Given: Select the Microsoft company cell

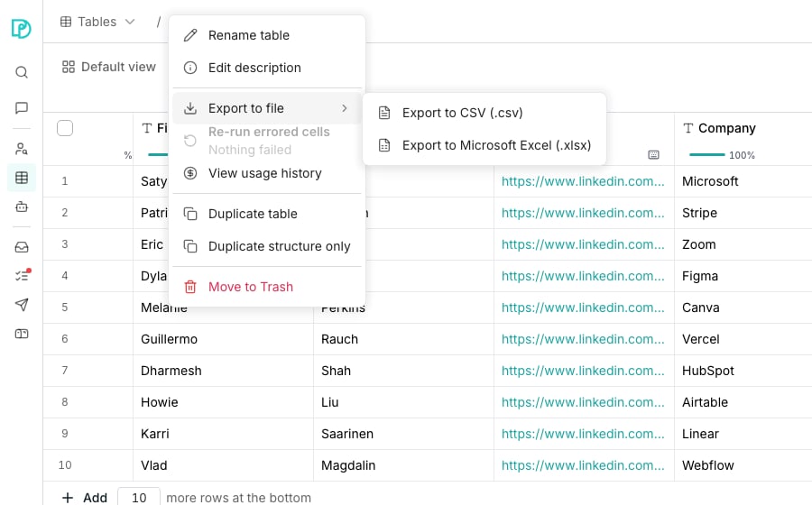Looking at the screenshot, I should 743,181.
